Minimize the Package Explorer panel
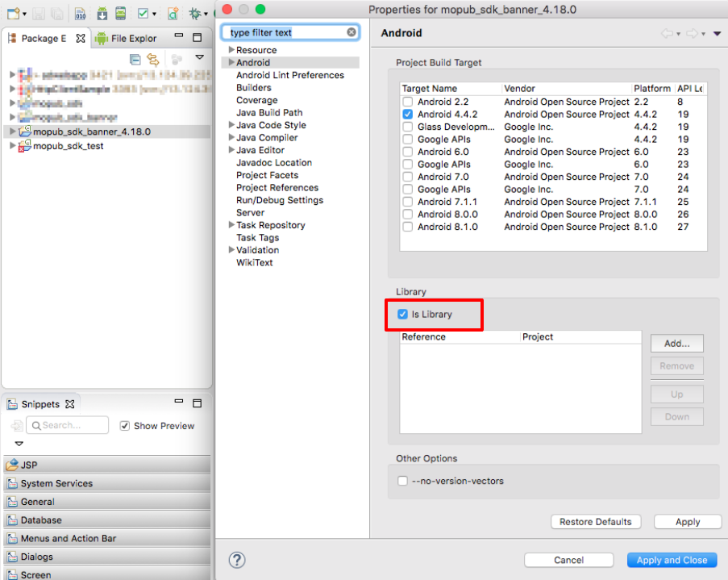This screenshot has width=728, height=580. tap(179, 35)
